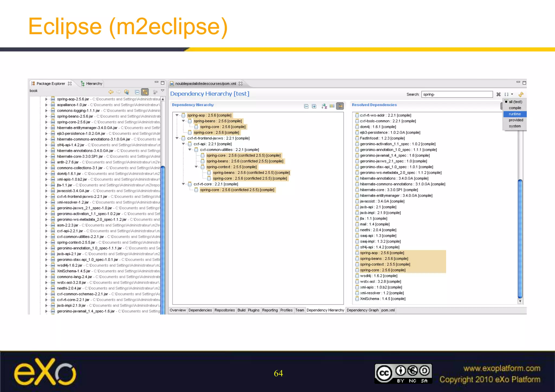Open the pom.xml source tab at the bottom
Screen dimensions: 555x392
[x=388, y=310]
